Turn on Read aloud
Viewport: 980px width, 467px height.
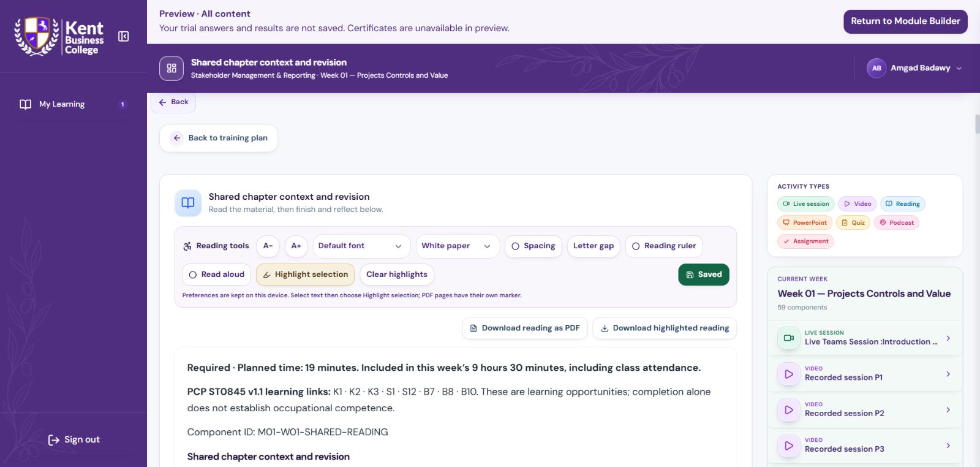coord(217,275)
